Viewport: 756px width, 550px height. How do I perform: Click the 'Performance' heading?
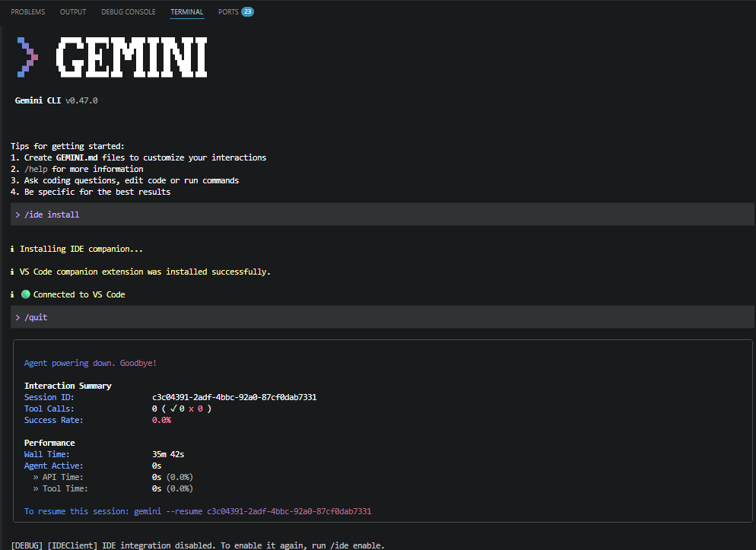(49, 443)
